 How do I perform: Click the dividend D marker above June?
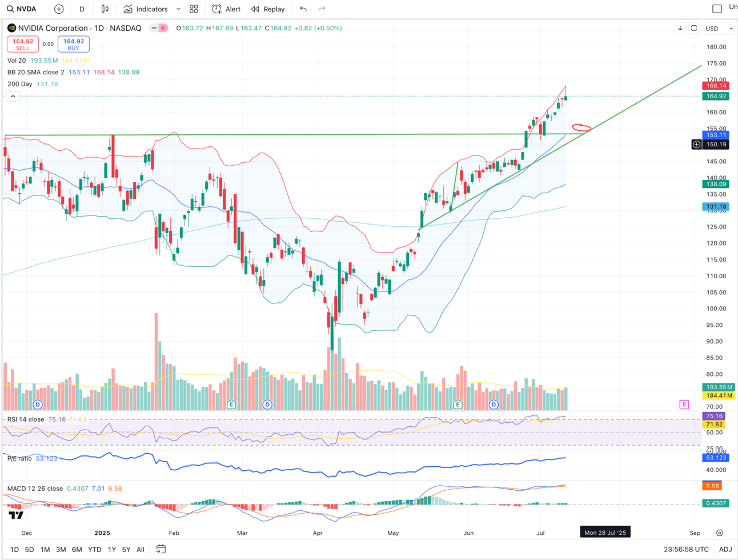[x=494, y=405]
